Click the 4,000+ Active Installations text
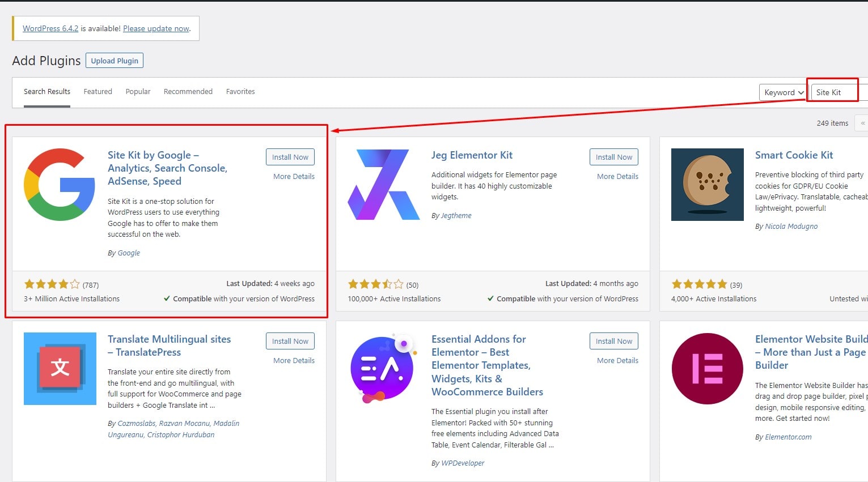 tap(714, 299)
